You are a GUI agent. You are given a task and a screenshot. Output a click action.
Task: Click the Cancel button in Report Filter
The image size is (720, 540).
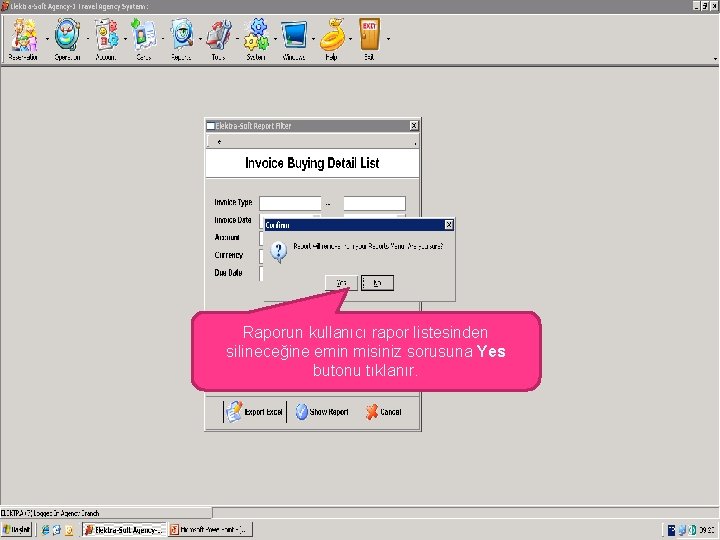(x=384, y=411)
